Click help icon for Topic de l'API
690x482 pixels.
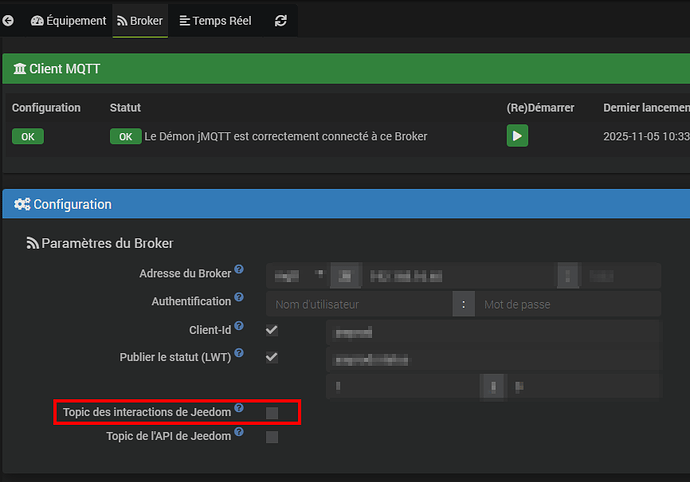(239, 433)
